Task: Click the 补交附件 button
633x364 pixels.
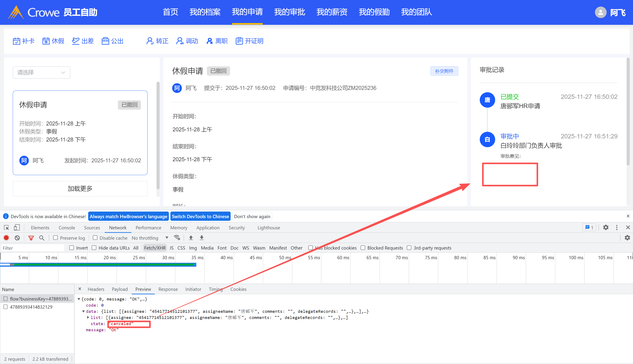Action: point(444,71)
